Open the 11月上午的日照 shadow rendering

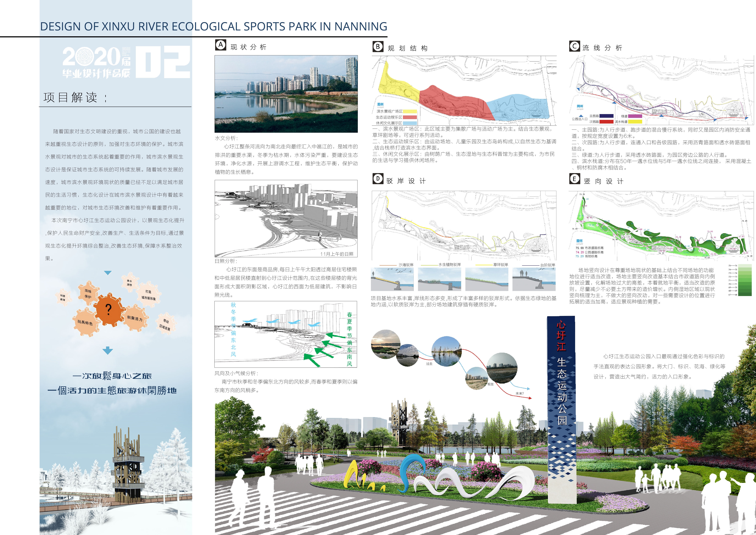click(x=286, y=218)
